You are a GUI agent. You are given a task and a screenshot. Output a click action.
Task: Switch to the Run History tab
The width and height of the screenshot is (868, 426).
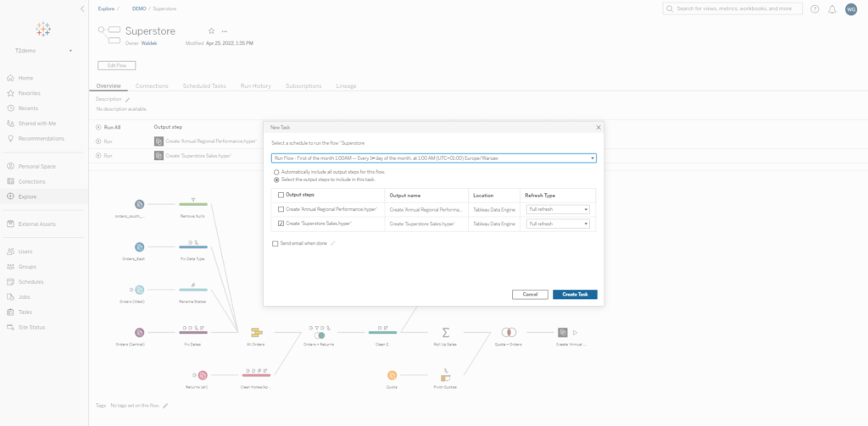click(x=255, y=86)
